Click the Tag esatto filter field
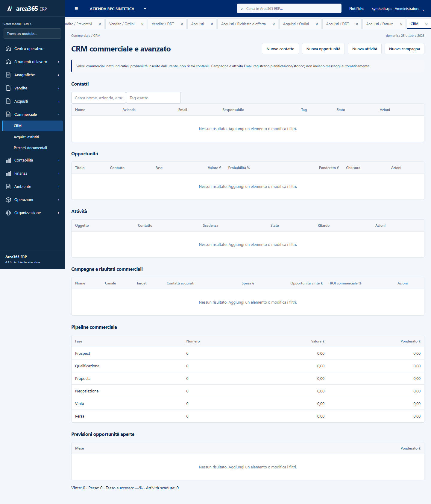 click(153, 98)
